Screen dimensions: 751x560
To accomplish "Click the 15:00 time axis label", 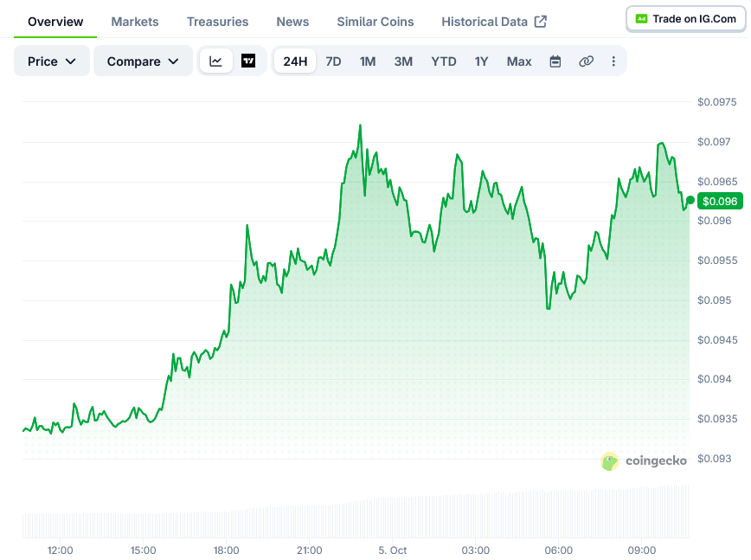I will coord(144,550).
